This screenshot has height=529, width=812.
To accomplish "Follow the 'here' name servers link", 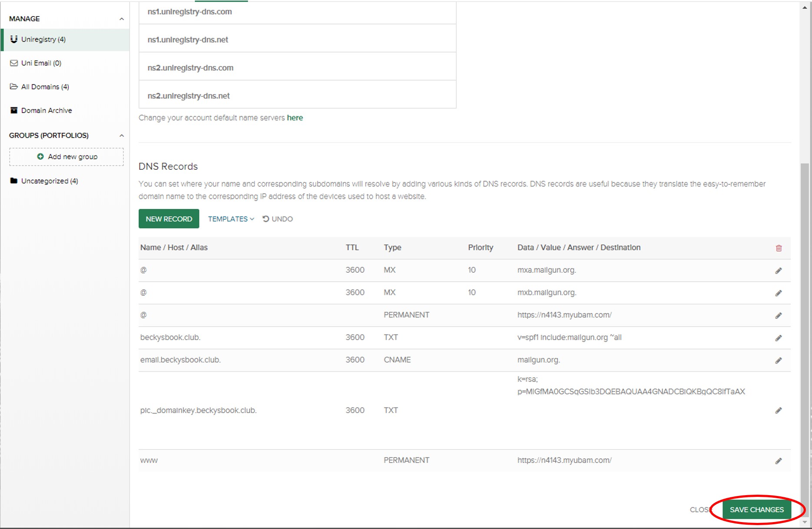I will point(295,118).
